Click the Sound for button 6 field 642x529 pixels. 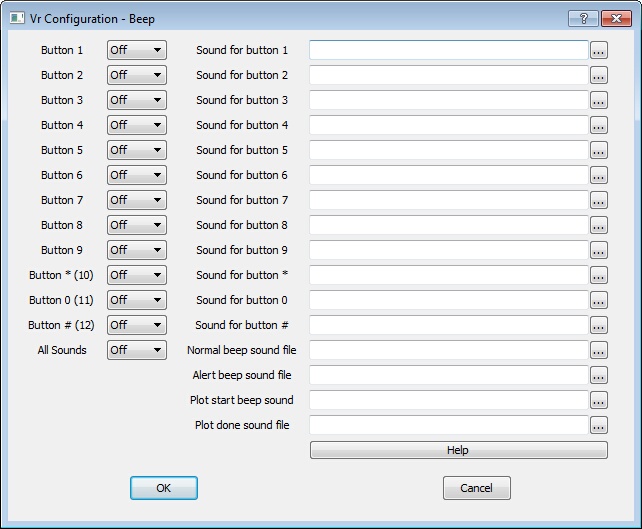449,175
